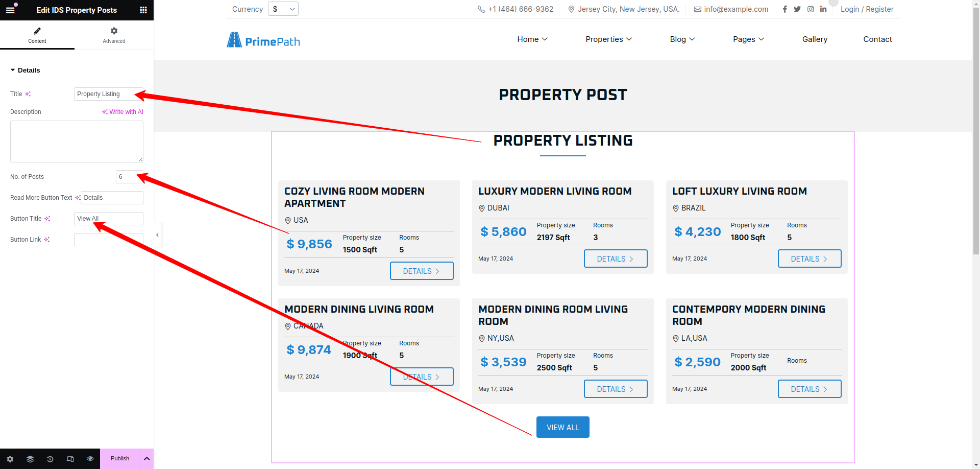Expand the Properties menu chevron
980x469 pixels.
(x=629, y=39)
